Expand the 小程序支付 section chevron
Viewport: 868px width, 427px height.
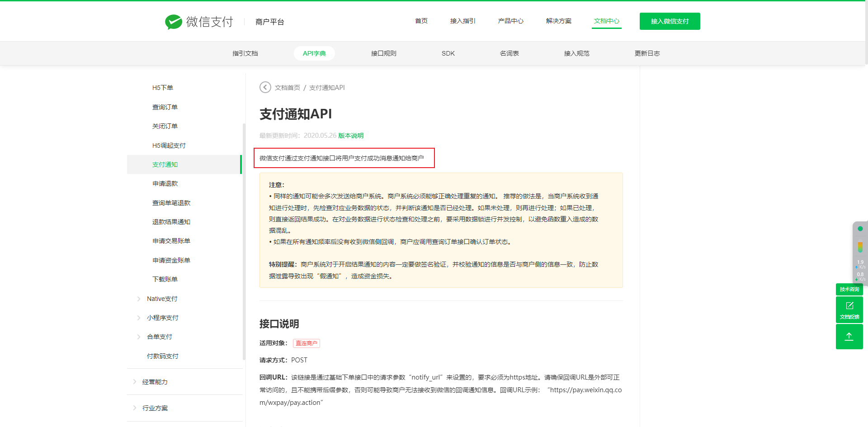(139, 318)
